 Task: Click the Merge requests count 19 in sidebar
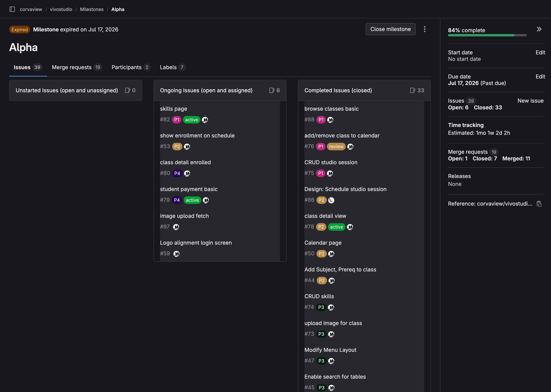pos(494,152)
